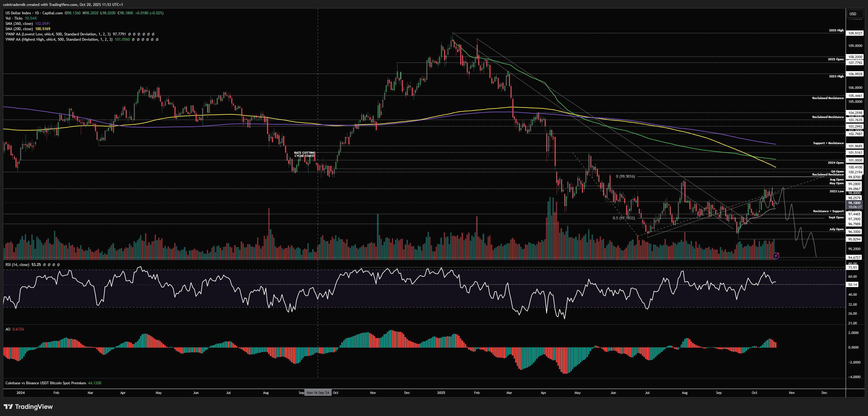The image size is (868, 416).
Task: Click first ∅ symbol after RSI value
Action: 44,265
